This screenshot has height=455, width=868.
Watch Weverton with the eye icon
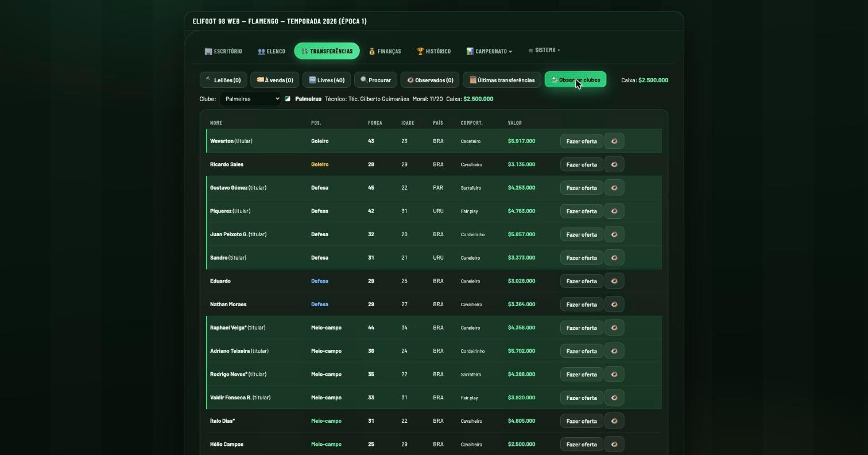(614, 141)
